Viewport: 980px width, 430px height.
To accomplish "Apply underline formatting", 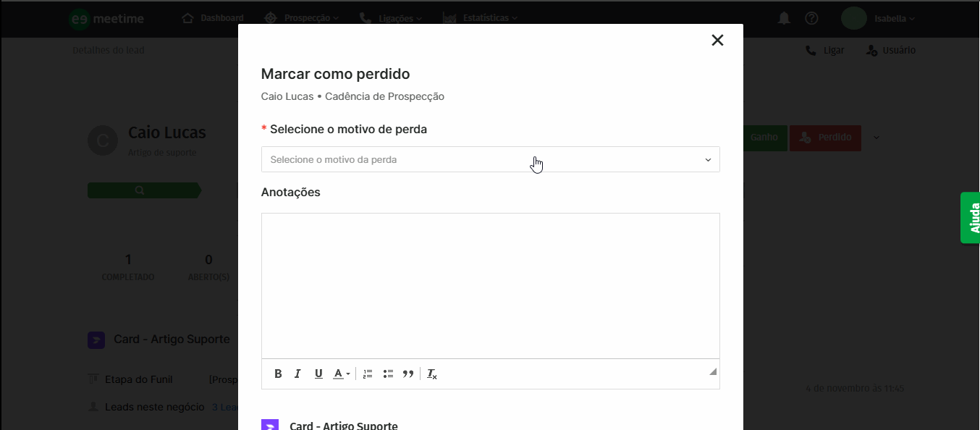I will coord(318,373).
